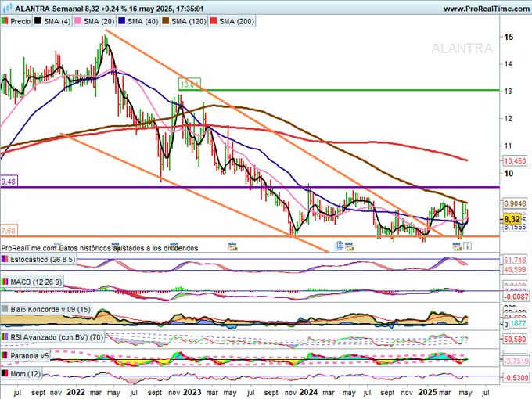
Task: Click the Estocástico indicator color icon
Action: (x=5, y=260)
